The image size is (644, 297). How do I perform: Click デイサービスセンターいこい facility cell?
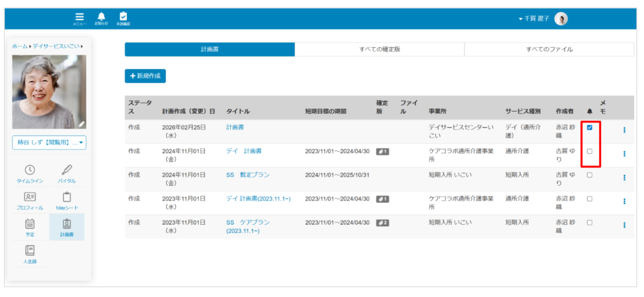pyautogui.click(x=461, y=131)
